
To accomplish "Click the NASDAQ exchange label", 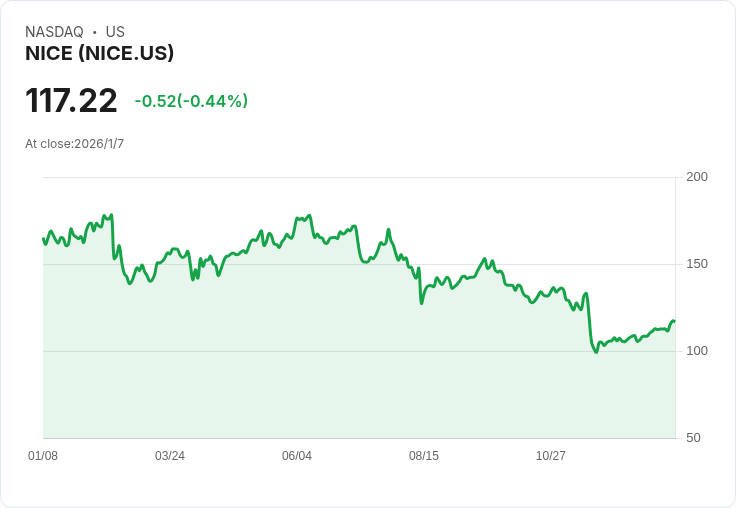I will point(54,32).
